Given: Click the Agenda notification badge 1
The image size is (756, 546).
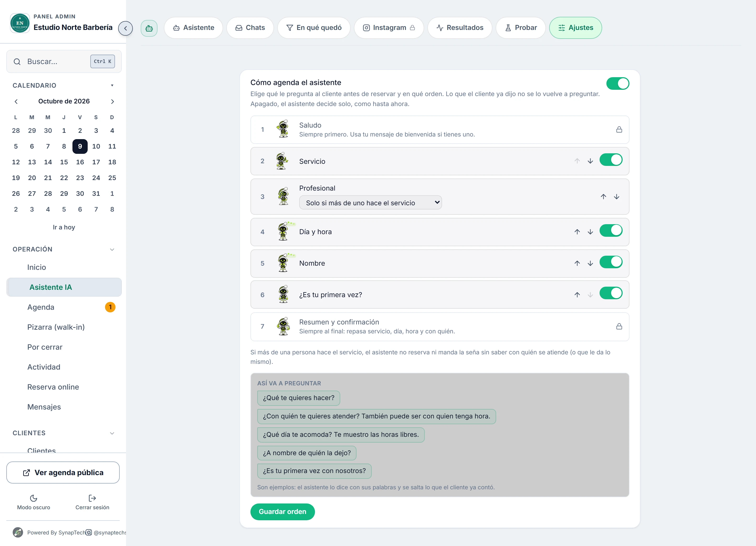Looking at the screenshot, I should [x=110, y=307].
